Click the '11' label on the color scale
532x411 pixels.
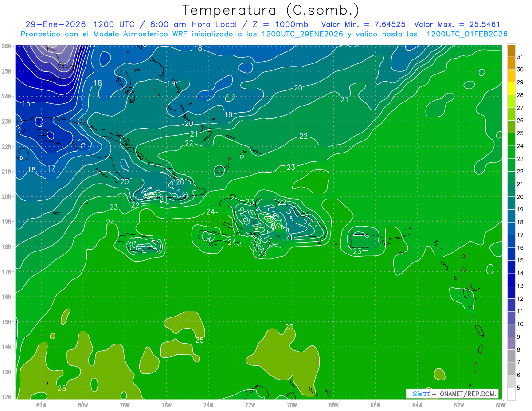tap(520, 311)
